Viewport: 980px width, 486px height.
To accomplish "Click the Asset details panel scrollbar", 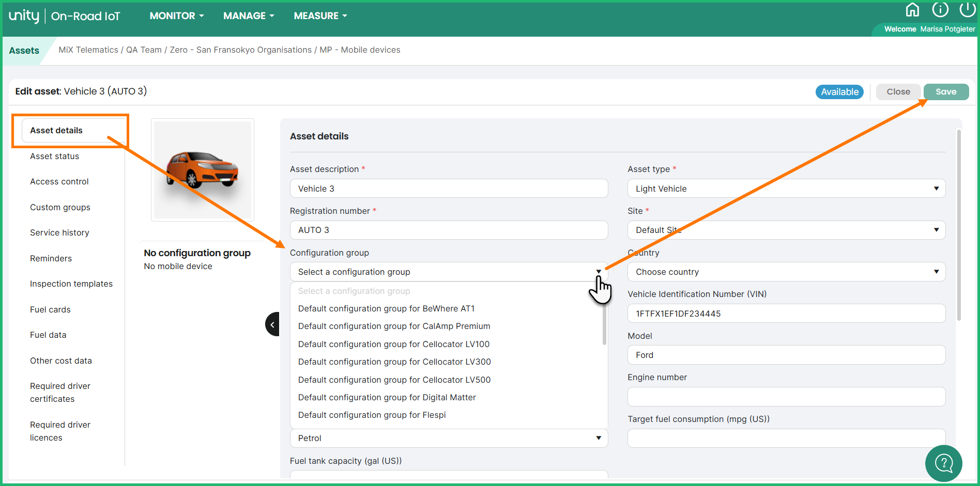I will click(x=959, y=225).
